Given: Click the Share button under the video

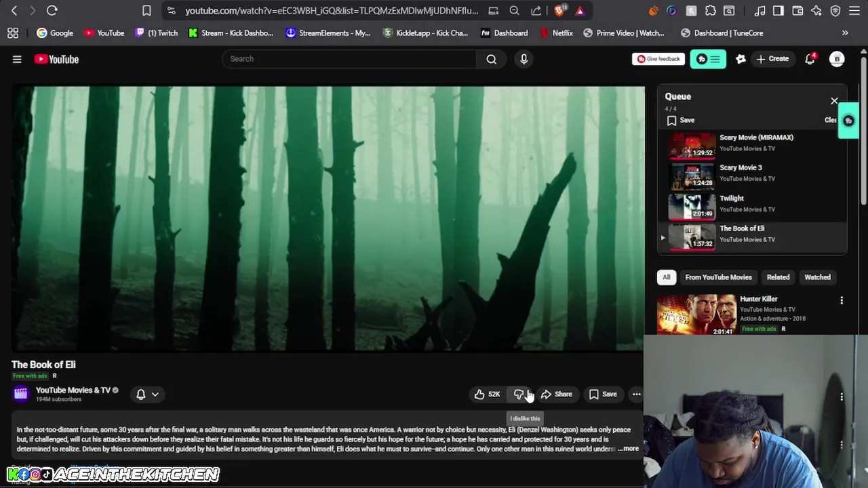Looking at the screenshot, I should click(x=557, y=394).
